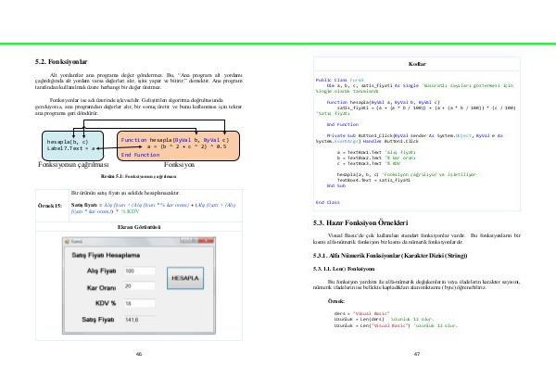Click page number 47
556x392 pixels.
pyautogui.click(x=417, y=354)
